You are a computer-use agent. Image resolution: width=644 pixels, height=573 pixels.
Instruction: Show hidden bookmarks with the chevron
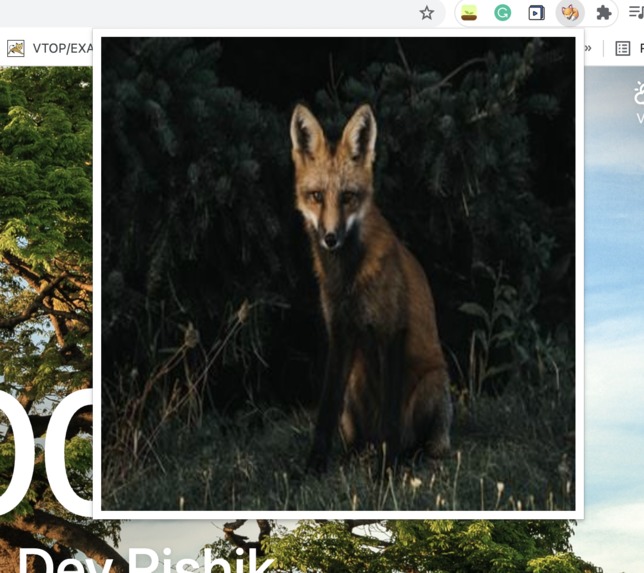point(588,48)
